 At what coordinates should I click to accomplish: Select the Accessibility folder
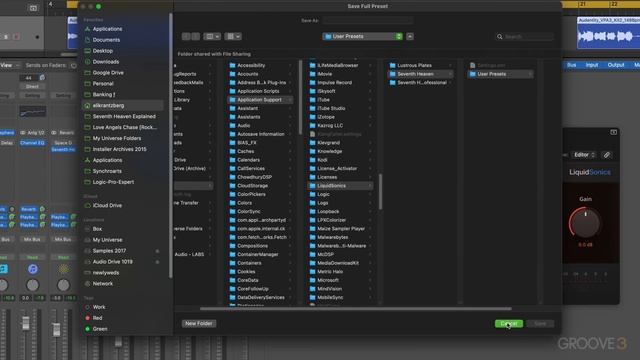click(260, 66)
